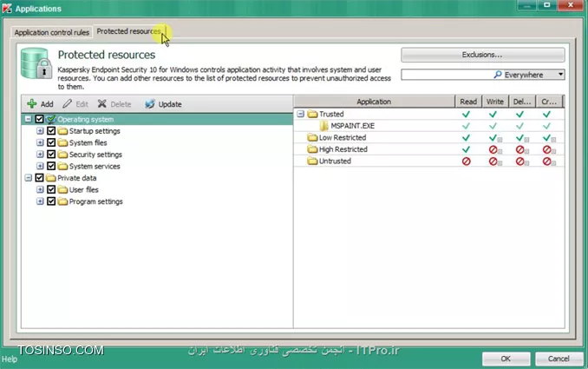The height and width of the screenshot is (369, 588).
Task: Click Low Restricted Write permission icon
Action: [493, 138]
